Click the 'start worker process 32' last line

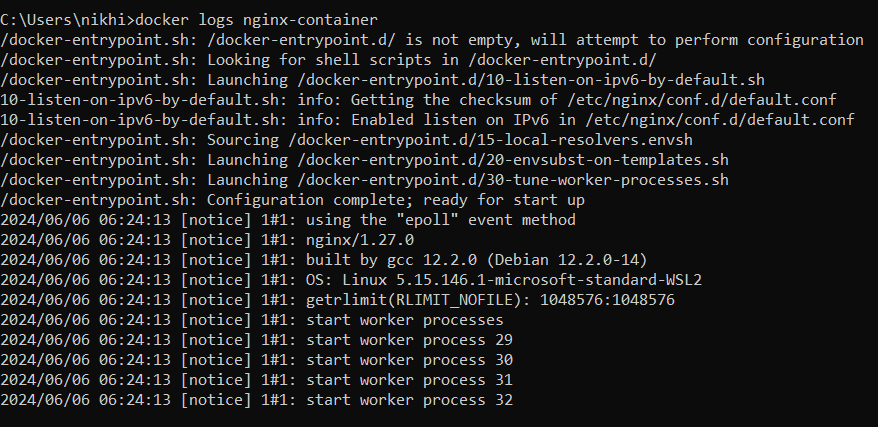[257, 400]
